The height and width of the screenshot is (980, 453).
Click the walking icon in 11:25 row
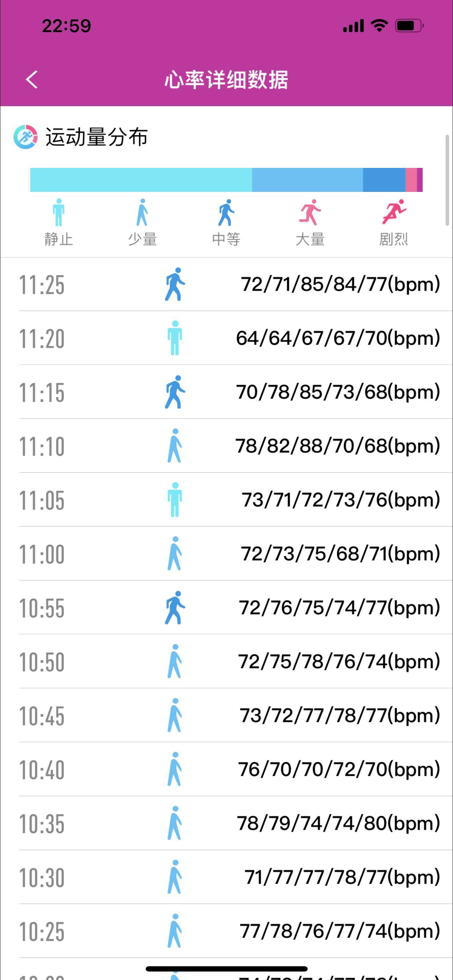click(175, 284)
